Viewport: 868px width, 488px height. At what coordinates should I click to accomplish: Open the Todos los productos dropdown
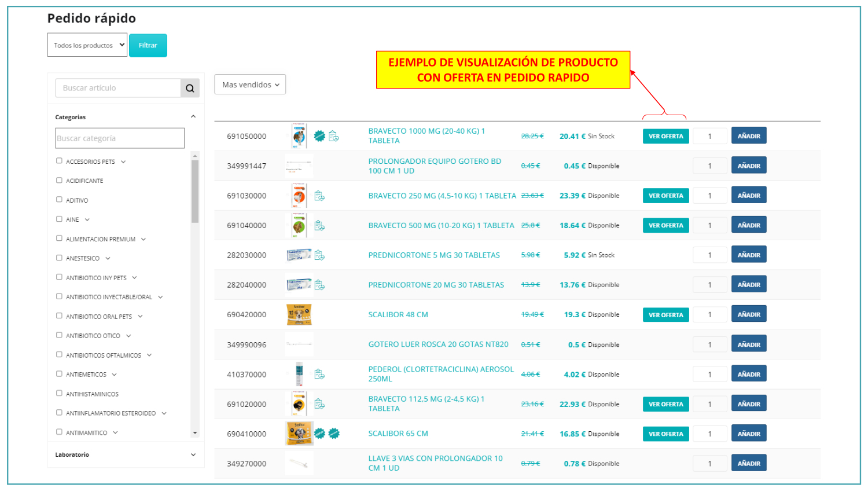tap(87, 45)
